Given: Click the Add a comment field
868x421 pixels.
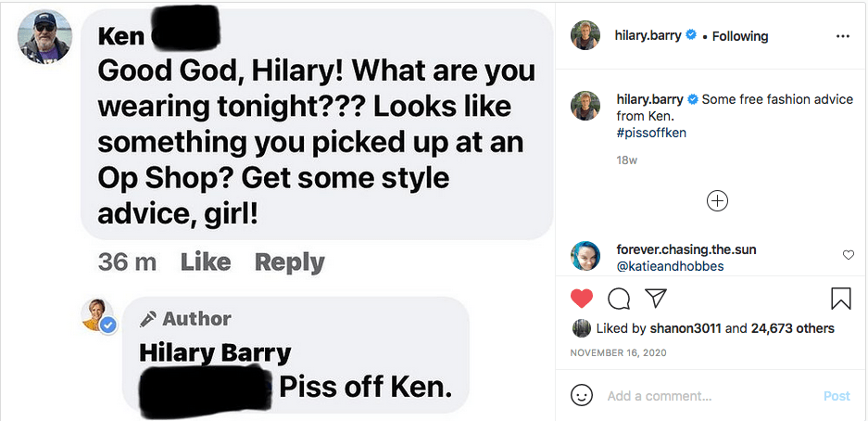Looking at the screenshot, I should pyautogui.click(x=709, y=396).
